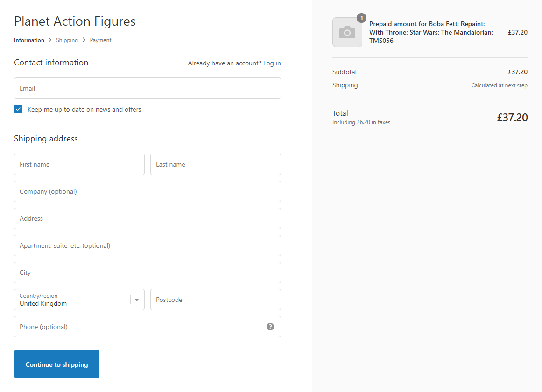This screenshot has height=392, width=542.
Task: Focus the First name field
Action: [79, 164]
